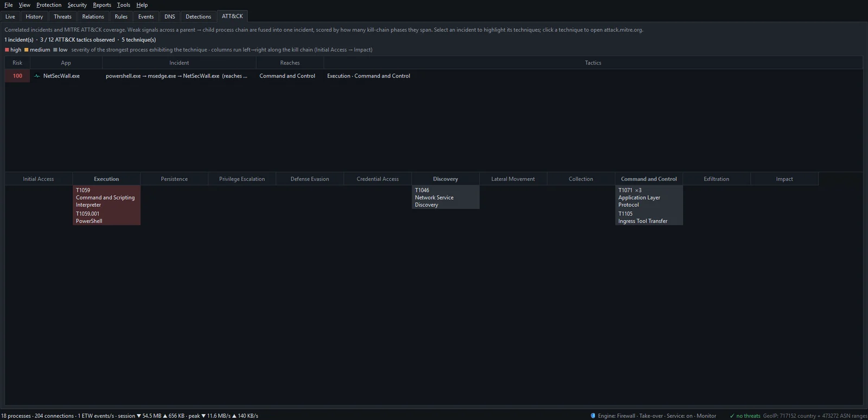The image size is (868, 420).
Task: Click the NetSecWall.exe app icon in incident row
Action: 37,76
